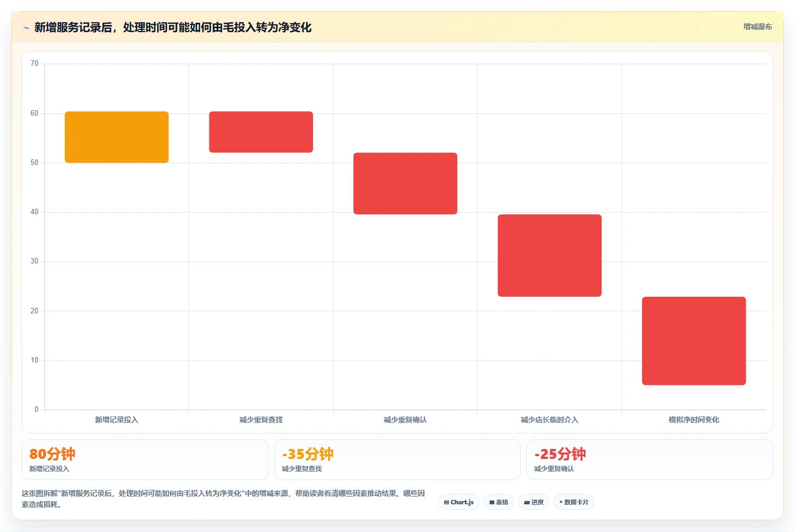The width and height of the screenshot is (795, 532).
Task: Click the 80分钟 value card
Action: 145,459
